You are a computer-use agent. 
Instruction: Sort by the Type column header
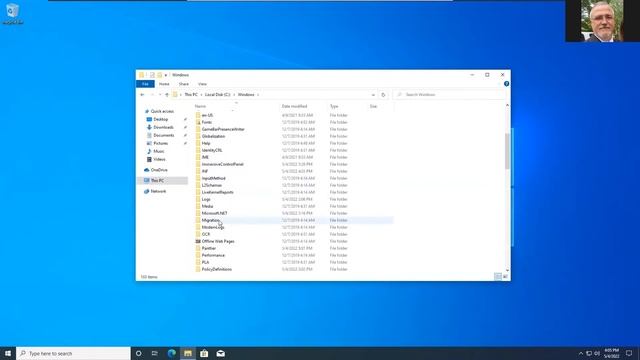click(334, 107)
